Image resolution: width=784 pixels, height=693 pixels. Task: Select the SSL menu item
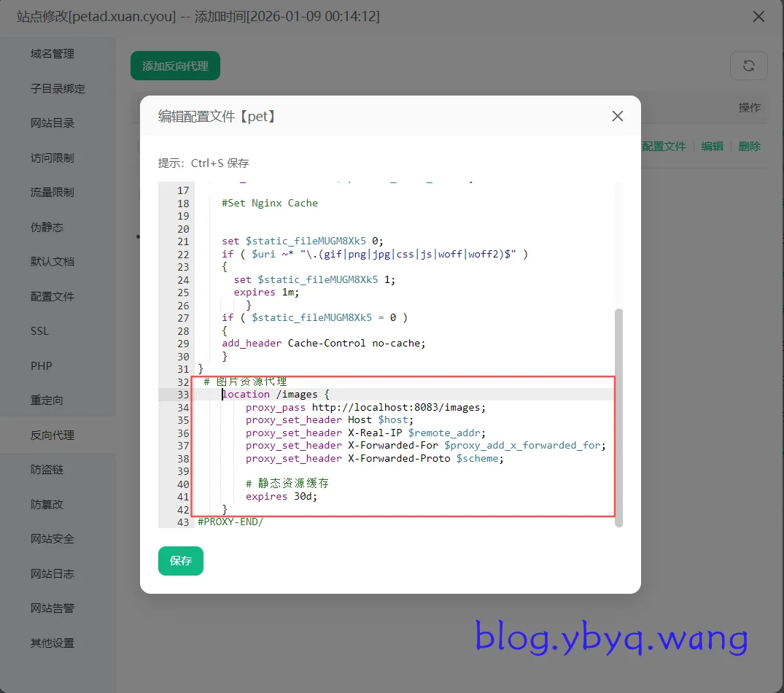(39, 331)
